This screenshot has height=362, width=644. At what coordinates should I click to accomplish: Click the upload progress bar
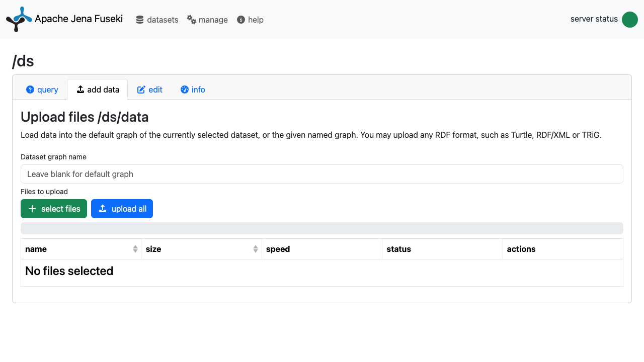(x=322, y=228)
